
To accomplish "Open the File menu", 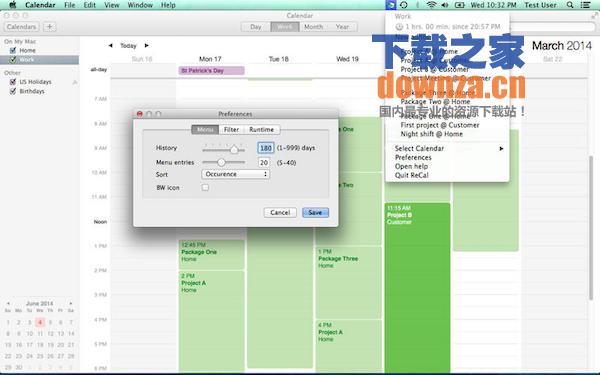I will pos(70,5).
